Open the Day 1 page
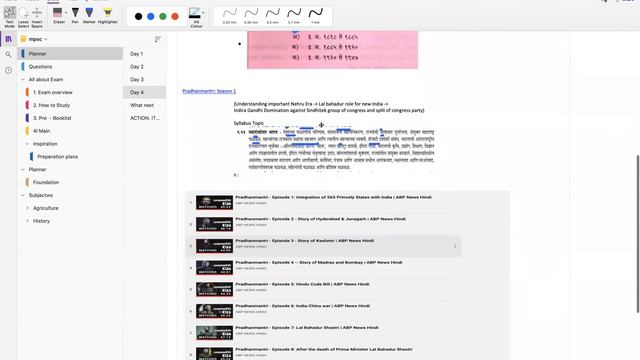Screen dimensions: 640x360 pos(144,54)
